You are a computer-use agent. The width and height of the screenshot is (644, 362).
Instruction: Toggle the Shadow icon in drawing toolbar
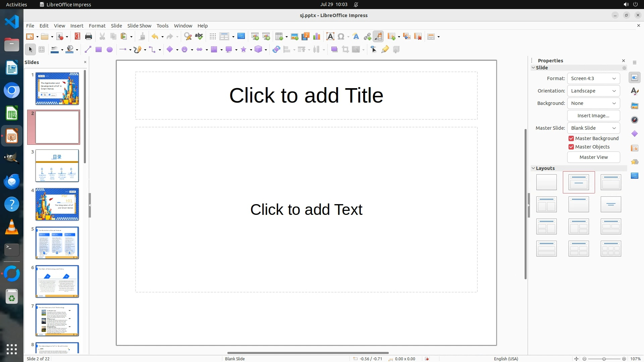pos(334,50)
